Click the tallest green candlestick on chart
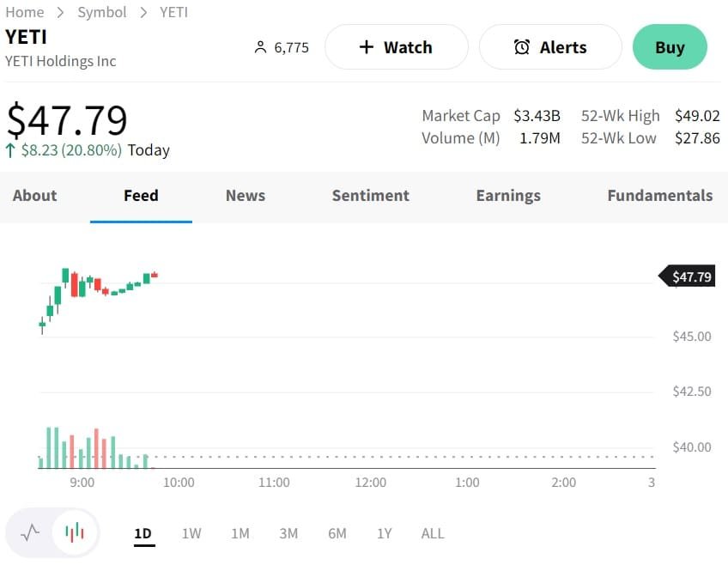The image size is (728, 565). tap(58, 295)
